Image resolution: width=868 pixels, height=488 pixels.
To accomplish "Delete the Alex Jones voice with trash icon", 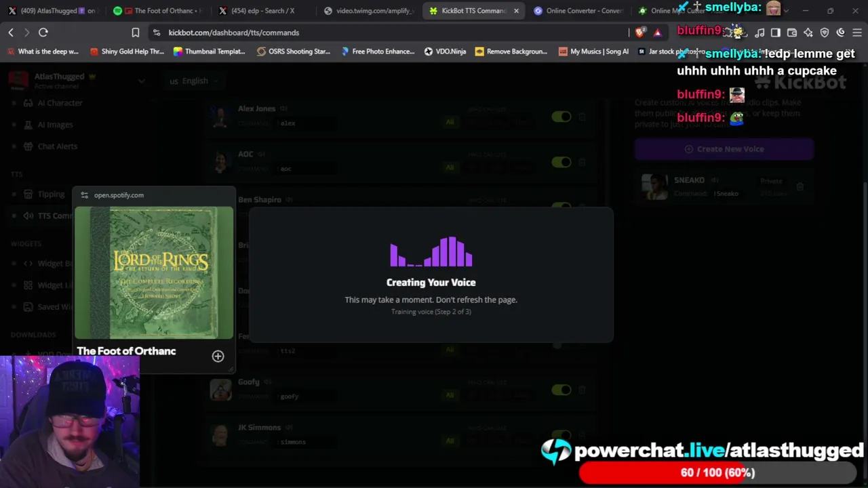I will click(x=582, y=117).
